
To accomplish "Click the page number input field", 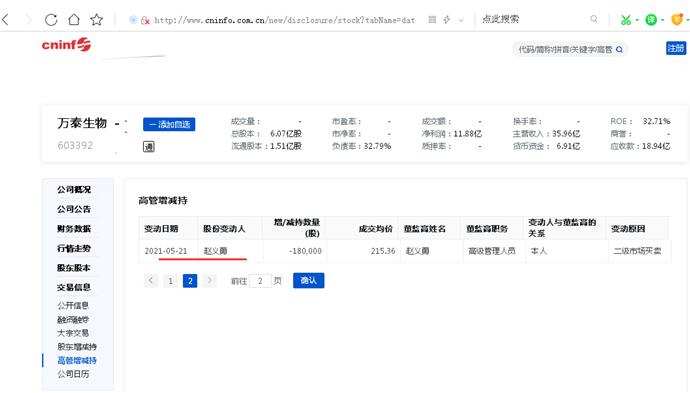I will (x=260, y=281).
